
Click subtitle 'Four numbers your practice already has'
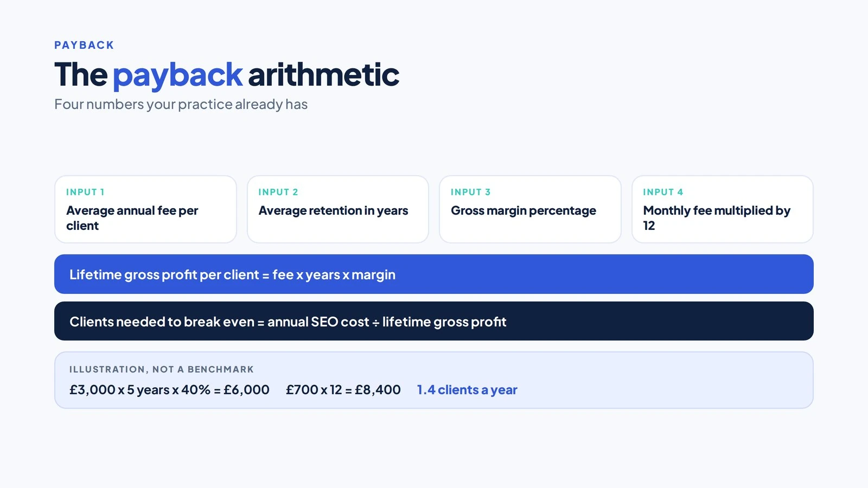coord(181,104)
